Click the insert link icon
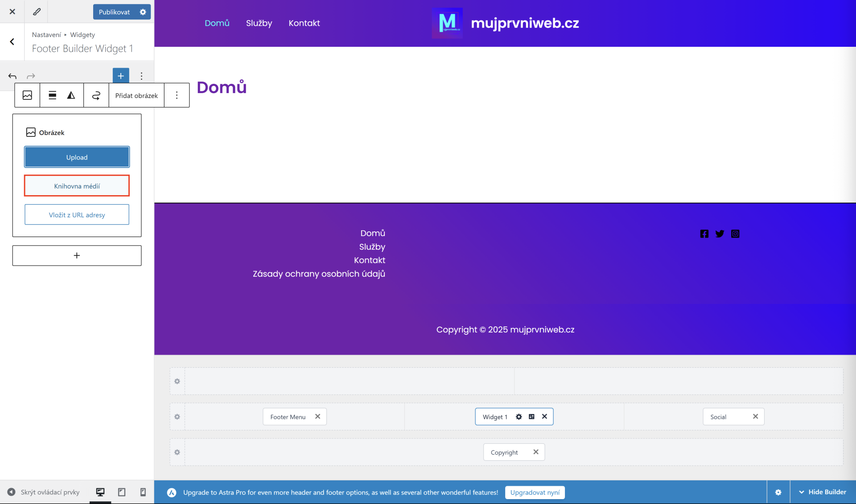856x504 pixels. (96, 95)
